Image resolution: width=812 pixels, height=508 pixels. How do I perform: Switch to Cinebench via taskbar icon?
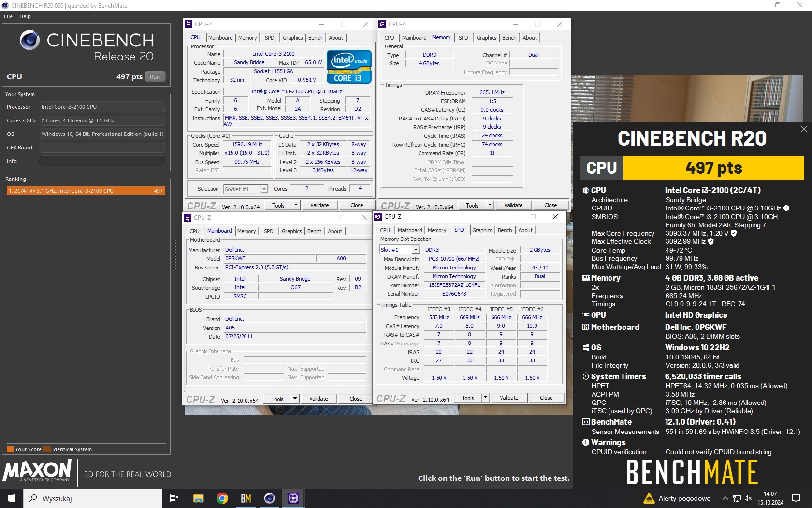269,498
